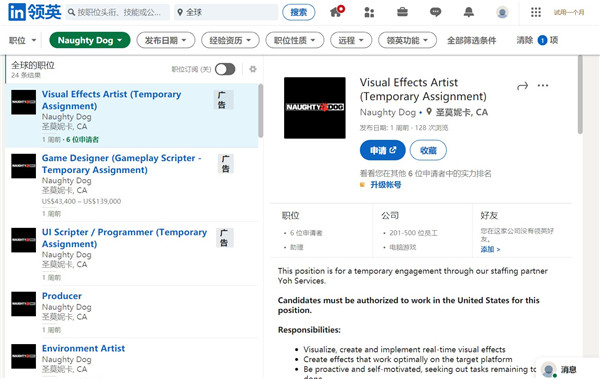Image resolution: width=600 pixels, height=379 pixels.
Task: Click the logo beside Environment Artist
Action: pos(23,356)
